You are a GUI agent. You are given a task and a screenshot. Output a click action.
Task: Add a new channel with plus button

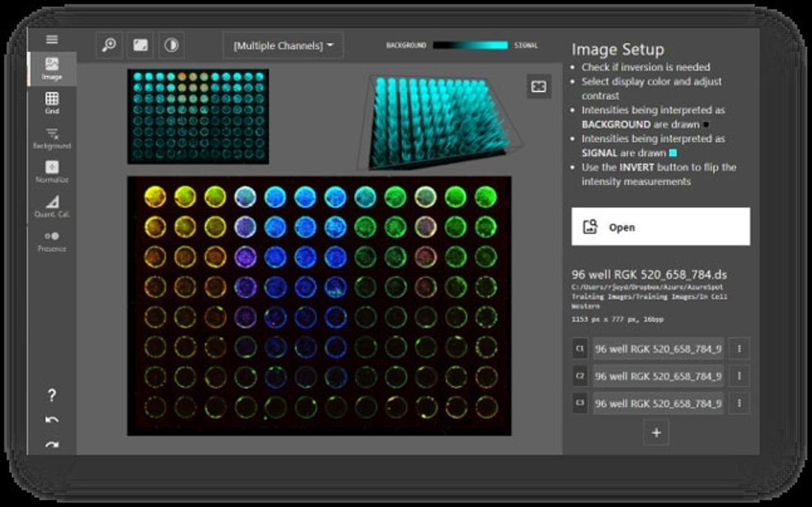[x=656, y=433]
